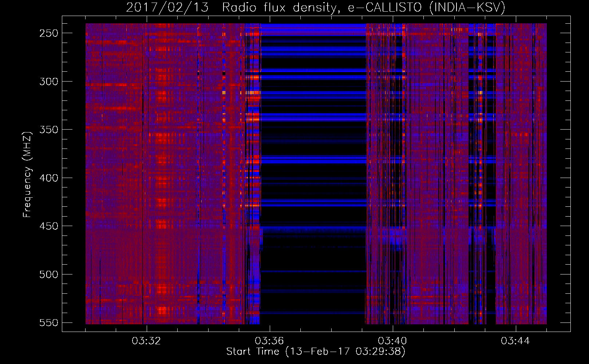The height and width of the screenshot is (364, 589).
Task: Click the 400 frequency tick label
Action: point(49,178)
